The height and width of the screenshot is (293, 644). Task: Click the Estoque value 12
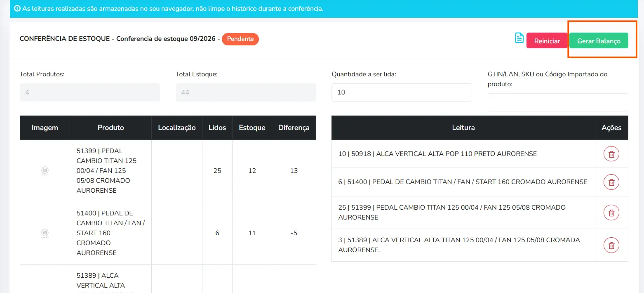[252, 171]
